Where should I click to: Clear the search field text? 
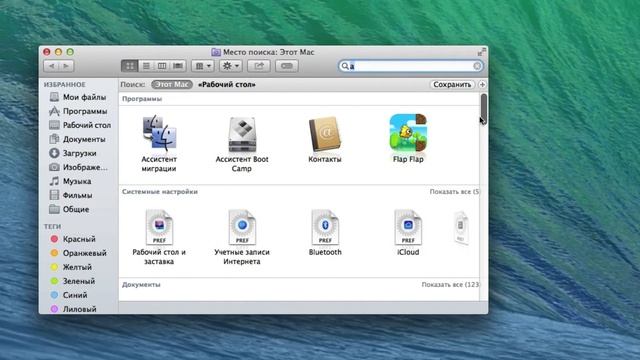point(477,66)
